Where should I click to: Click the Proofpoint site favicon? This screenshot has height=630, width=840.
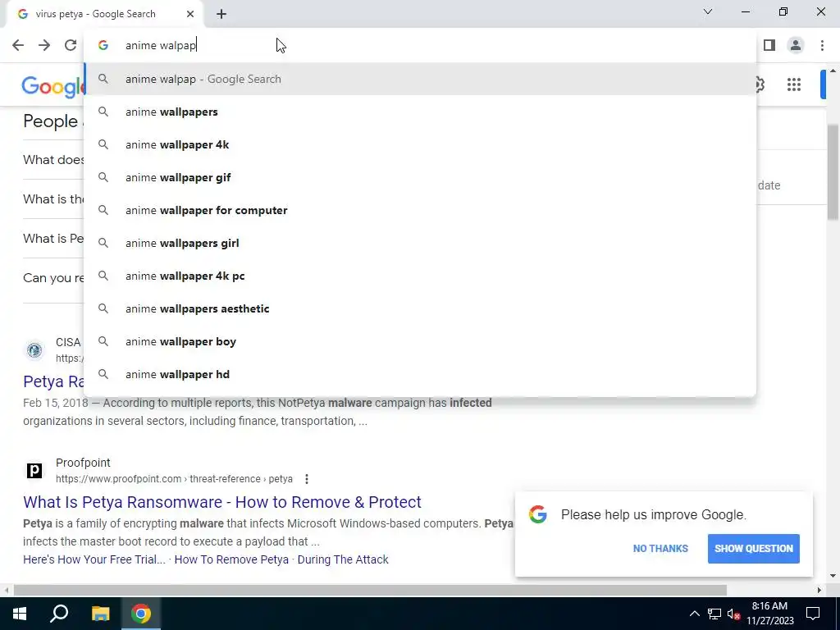34,470
